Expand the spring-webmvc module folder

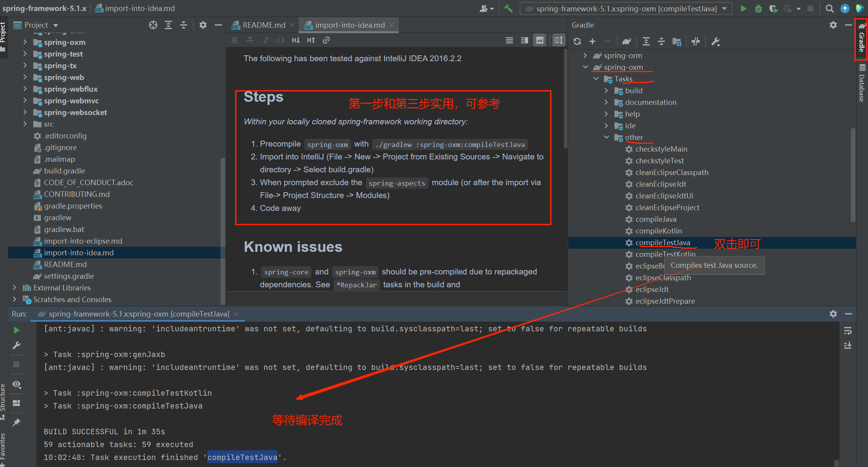click(25, 101)
